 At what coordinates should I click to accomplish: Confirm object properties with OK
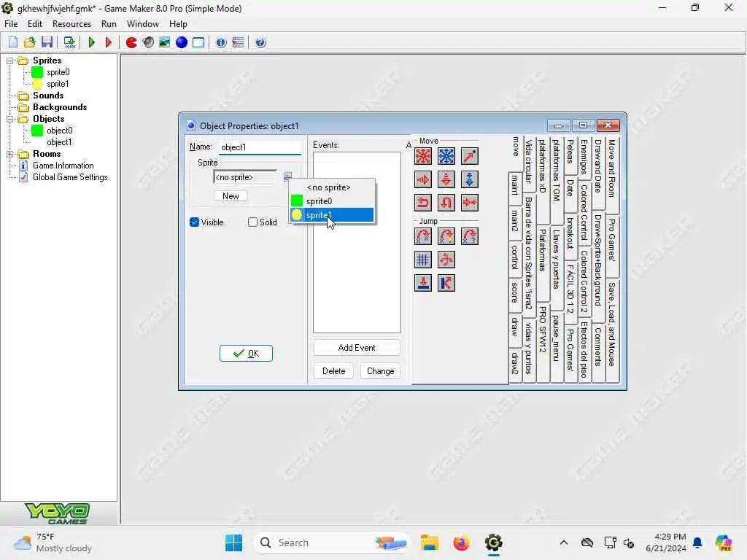click(x=246, y=354)
